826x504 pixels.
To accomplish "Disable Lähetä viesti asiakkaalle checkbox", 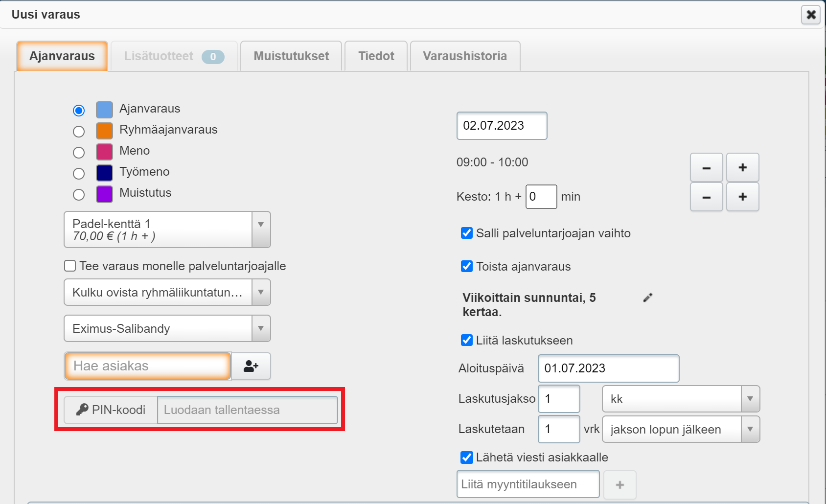I will 467,458.
